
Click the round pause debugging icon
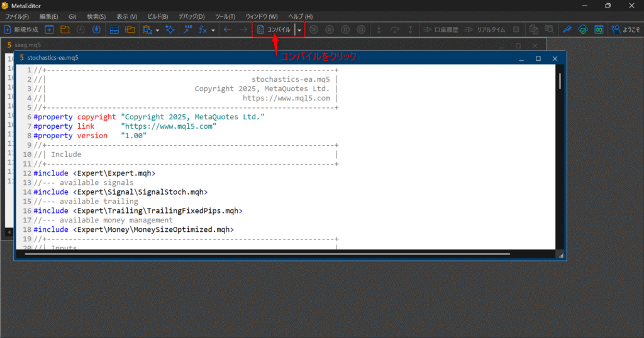tap(345, 30)
